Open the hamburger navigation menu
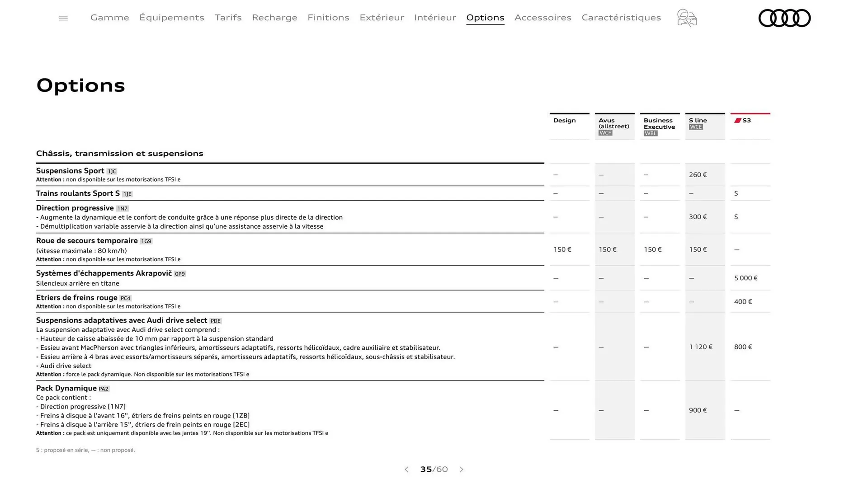The width and height of the screenshot is (868, 488). point(63,18)
